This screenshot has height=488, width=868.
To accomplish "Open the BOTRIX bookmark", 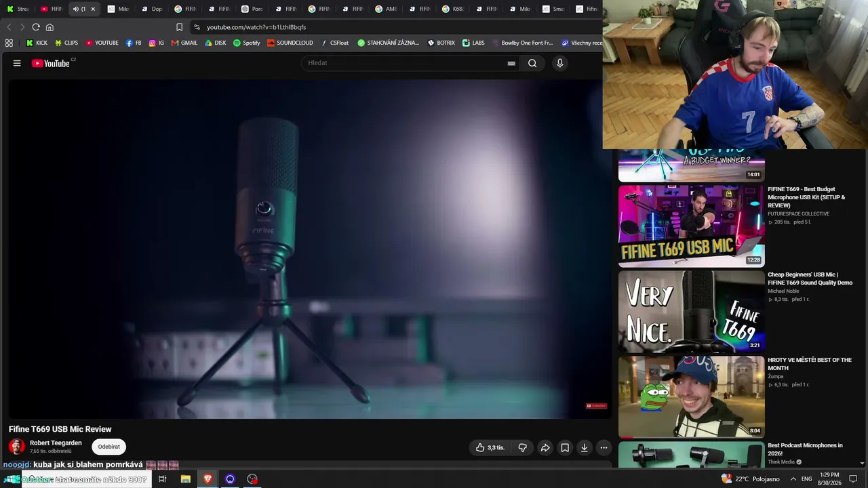I will (x=441, y=43).
